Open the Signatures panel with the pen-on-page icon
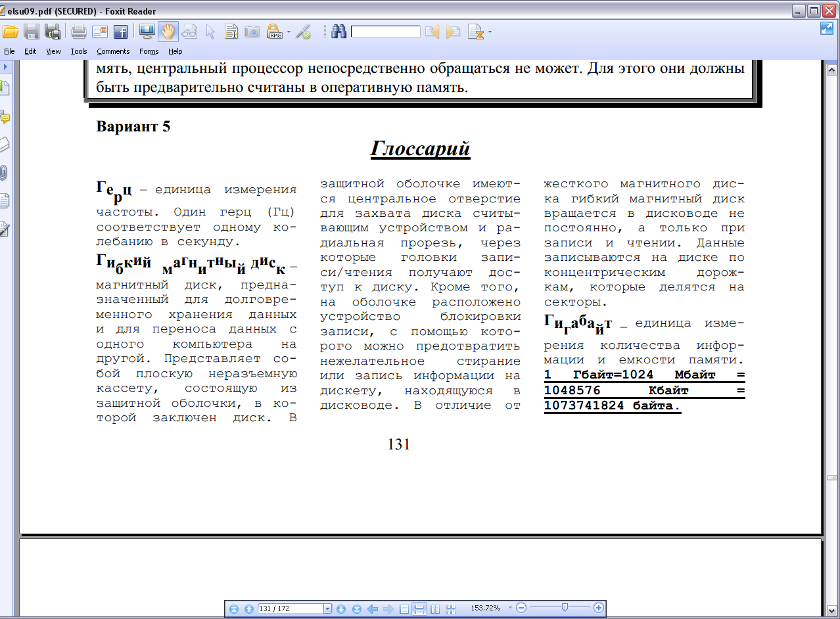840x619 pixels. [5, 229]
